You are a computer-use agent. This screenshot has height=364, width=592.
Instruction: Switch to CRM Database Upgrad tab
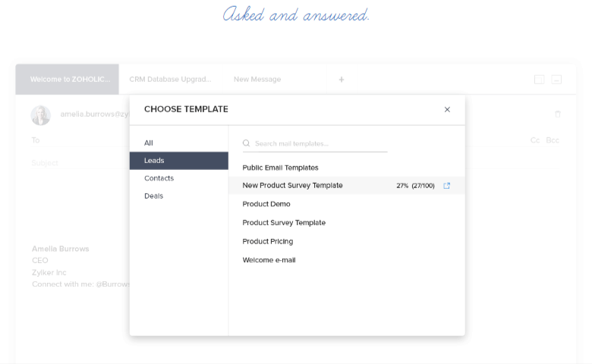170,79
